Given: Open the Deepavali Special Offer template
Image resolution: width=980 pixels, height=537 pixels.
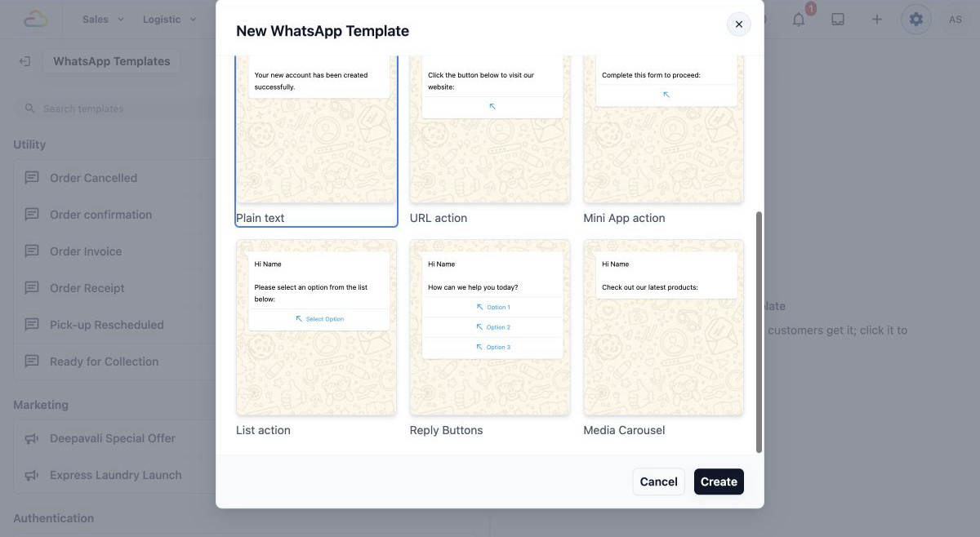Looking at the screenshot, I should coord(114,438).
